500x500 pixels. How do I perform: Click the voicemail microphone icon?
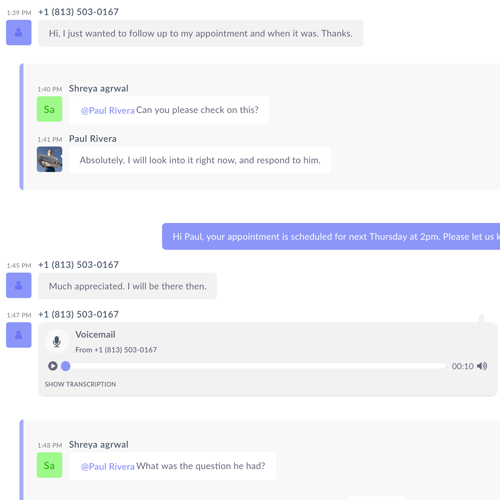point(57,341)
